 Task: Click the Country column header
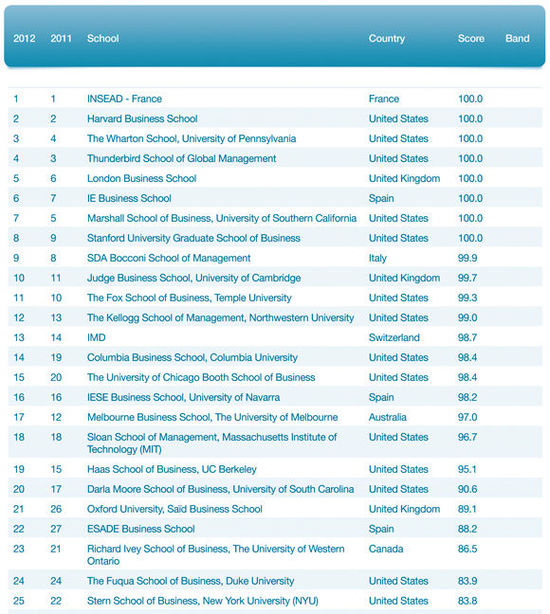387,38
